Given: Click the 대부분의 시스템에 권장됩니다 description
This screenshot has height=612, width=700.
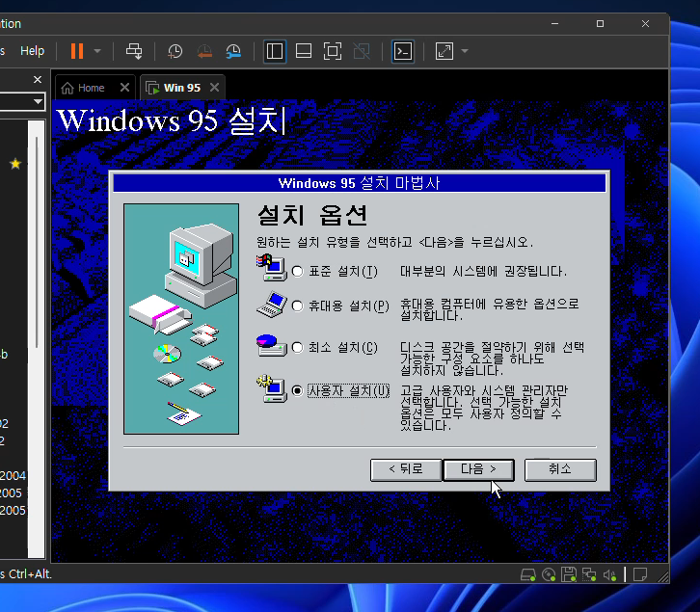Looking at the screenshot, I should (483, 272).
